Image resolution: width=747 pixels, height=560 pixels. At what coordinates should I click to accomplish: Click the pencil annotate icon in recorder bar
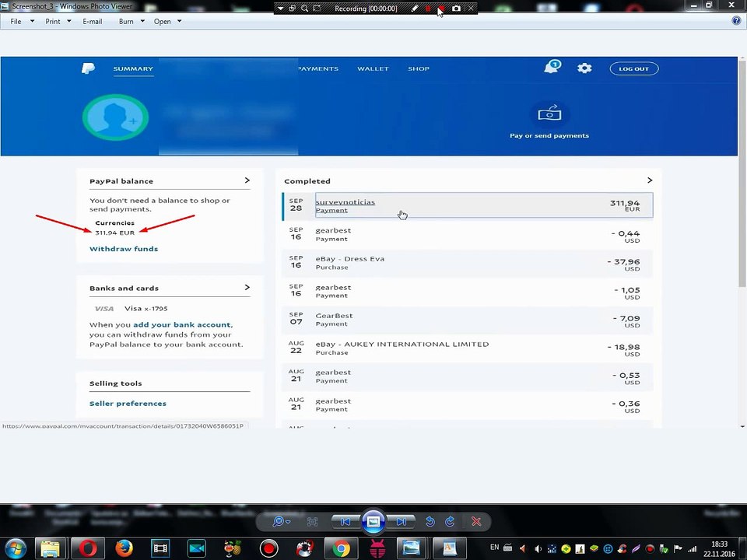(415, 9)
